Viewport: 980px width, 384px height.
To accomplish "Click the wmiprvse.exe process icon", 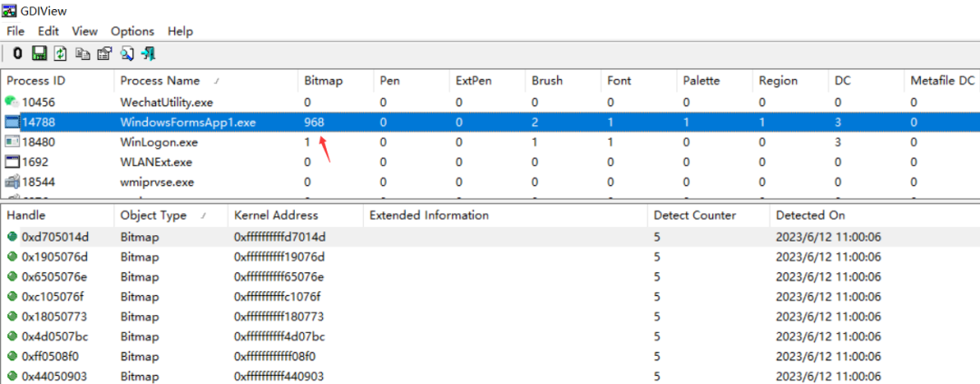I will pos(11,182).
